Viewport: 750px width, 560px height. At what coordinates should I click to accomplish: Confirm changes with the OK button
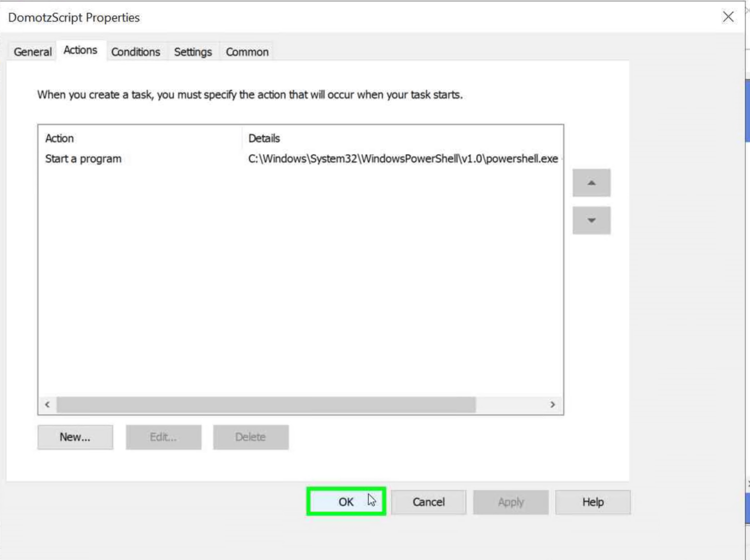346,502
